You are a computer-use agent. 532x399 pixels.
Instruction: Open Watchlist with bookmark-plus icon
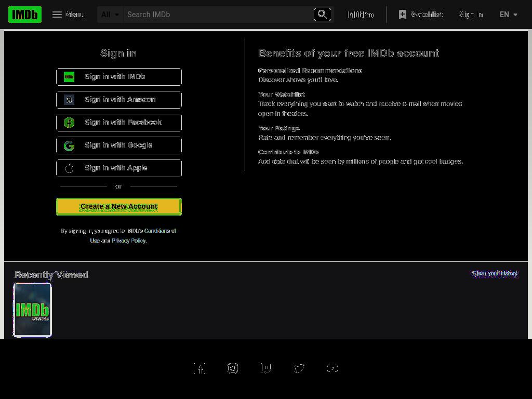(x=421, y=15)
